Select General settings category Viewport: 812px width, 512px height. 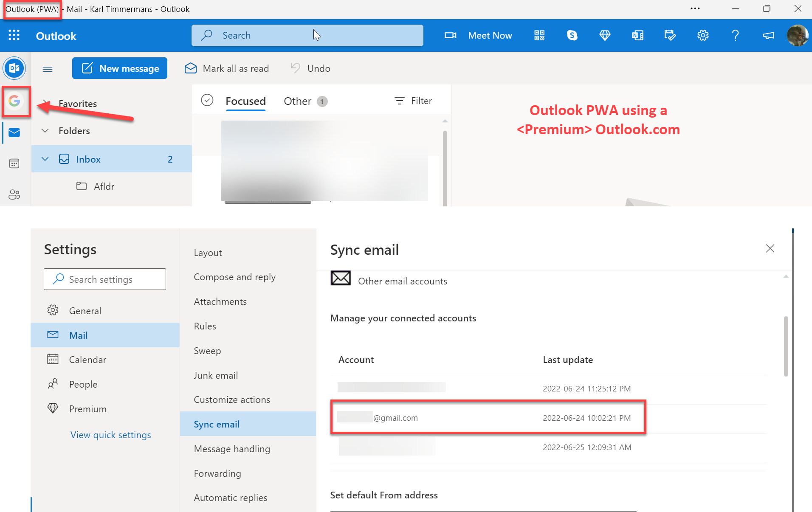point(105,311)
